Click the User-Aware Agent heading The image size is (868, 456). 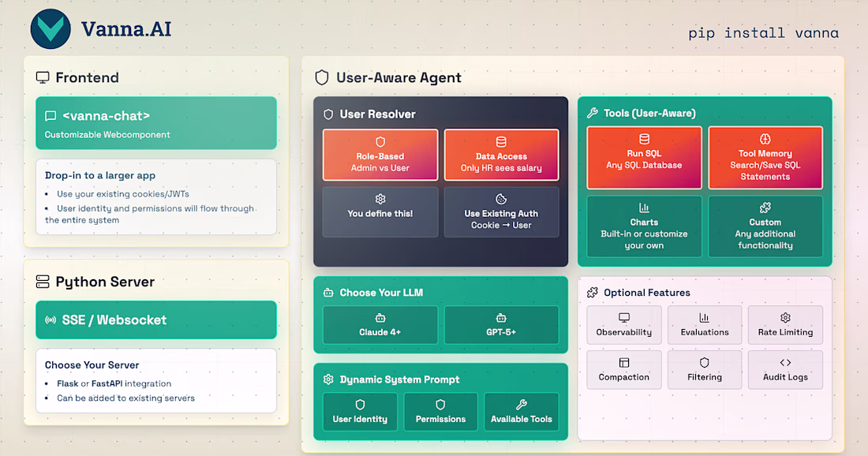point(399,77)
